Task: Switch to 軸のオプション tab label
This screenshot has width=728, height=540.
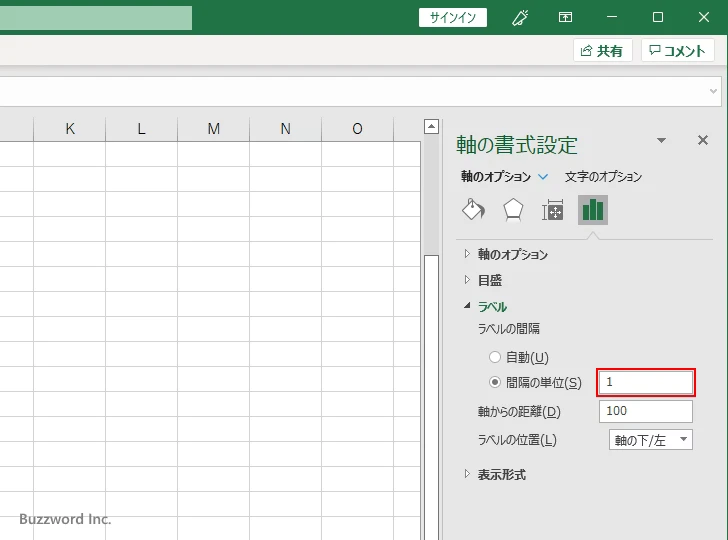Action: pos(495,176)
